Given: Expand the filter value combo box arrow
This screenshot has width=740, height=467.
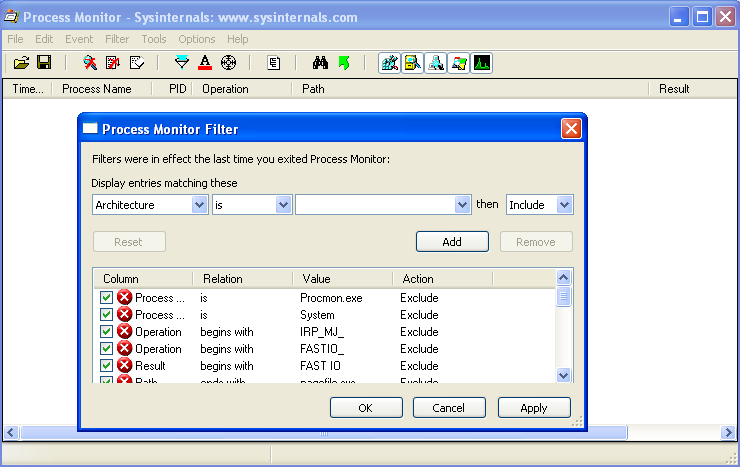Looking at the screenshot, I should (462, 205).
